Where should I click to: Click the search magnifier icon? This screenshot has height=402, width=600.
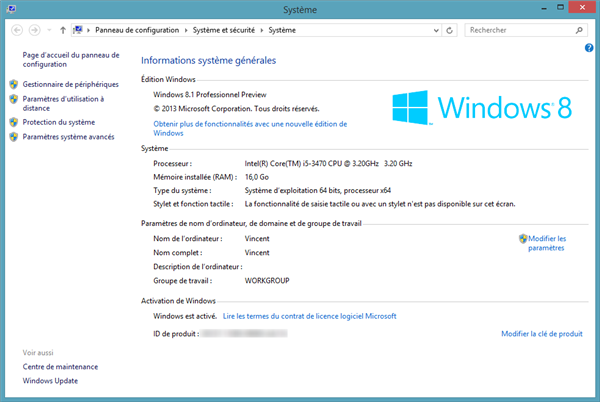(579, 30)
